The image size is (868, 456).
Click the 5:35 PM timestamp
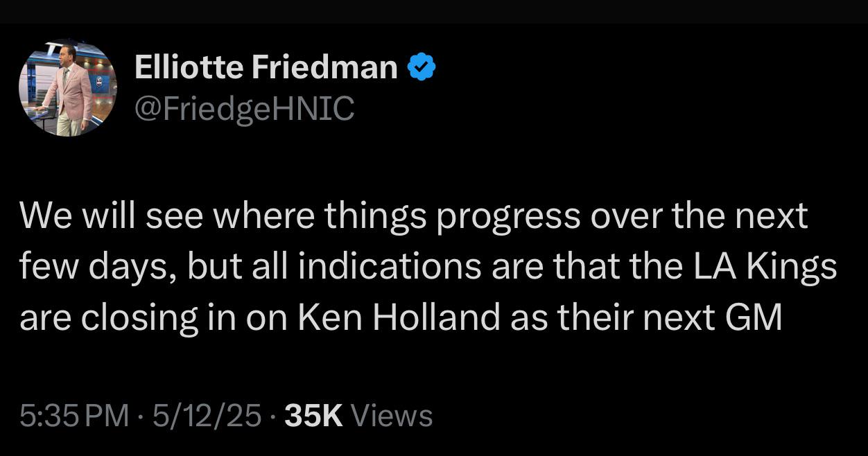pyautogui.click(x=74, y=416)
